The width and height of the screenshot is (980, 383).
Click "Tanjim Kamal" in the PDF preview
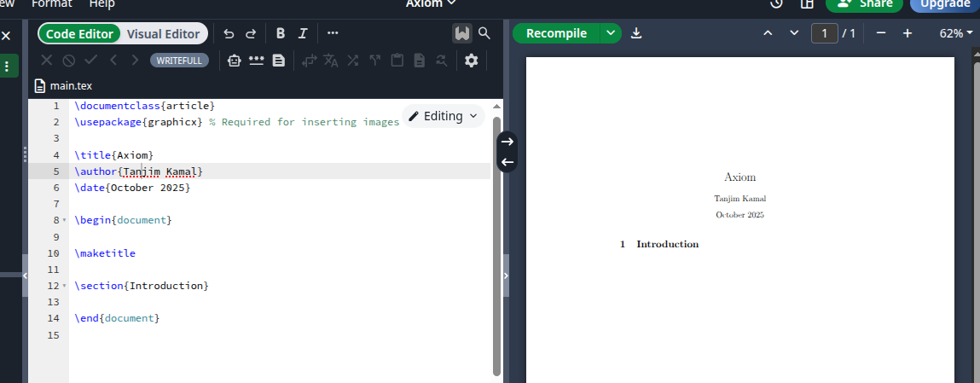pyautogui.click(x=740, y=199)
